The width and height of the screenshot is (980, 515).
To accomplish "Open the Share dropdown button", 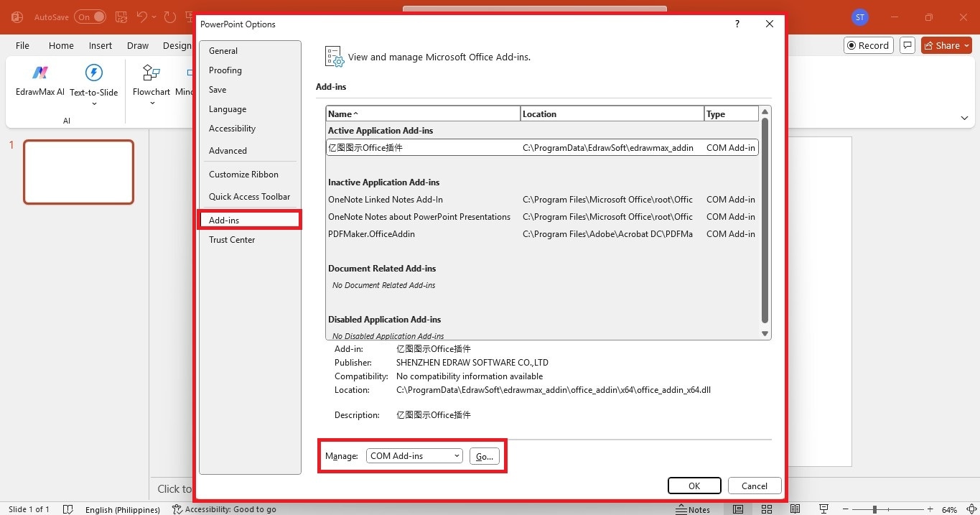I will pyautogui.click(x=946, y=45).
